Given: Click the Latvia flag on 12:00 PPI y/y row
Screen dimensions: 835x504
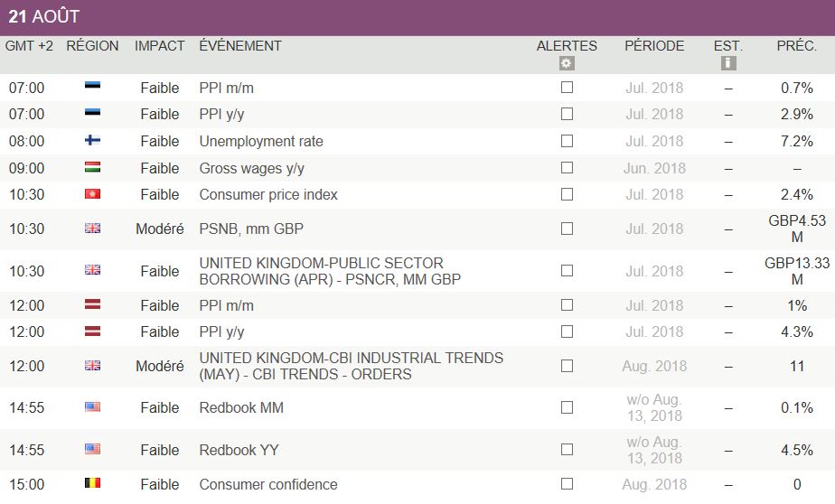Looking at the screenshot, I should (92, 331).
